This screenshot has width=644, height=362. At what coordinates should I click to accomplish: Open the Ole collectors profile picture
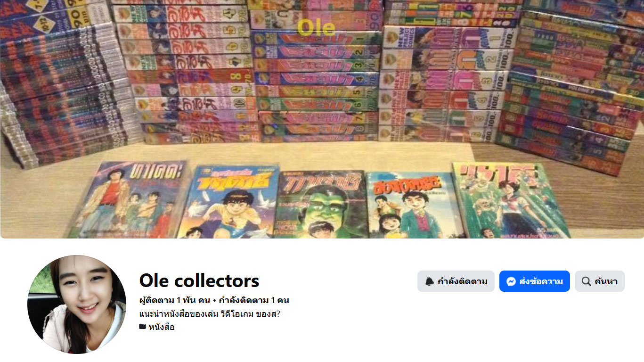tap(77, 304)
